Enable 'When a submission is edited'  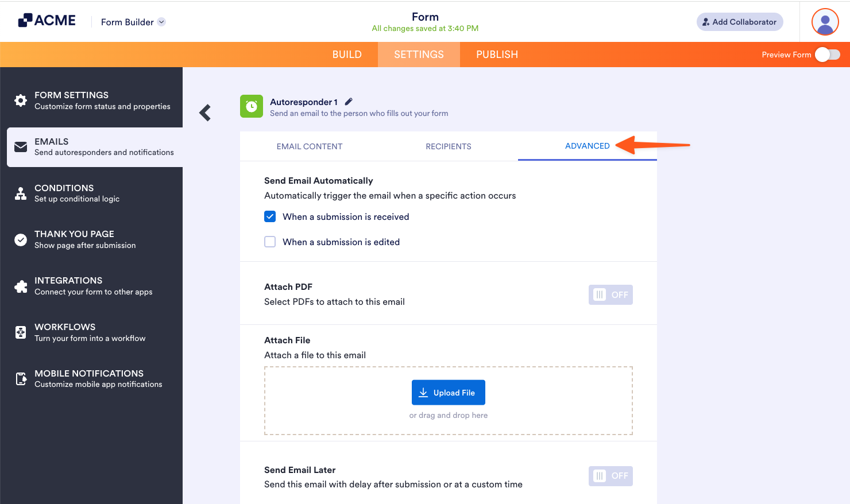point(270,242)
